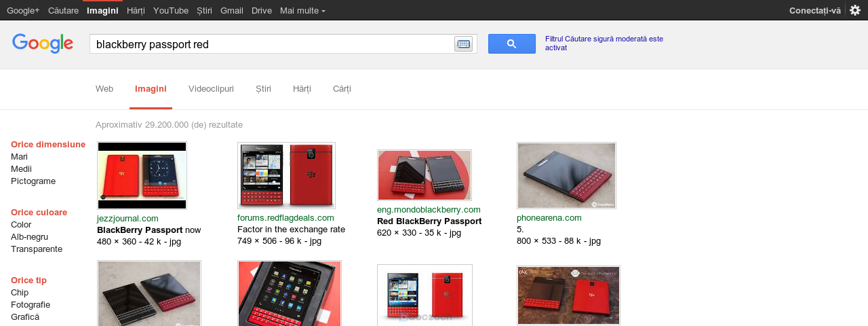
Task: Click the Google logo
Action: tap(43, 43)
